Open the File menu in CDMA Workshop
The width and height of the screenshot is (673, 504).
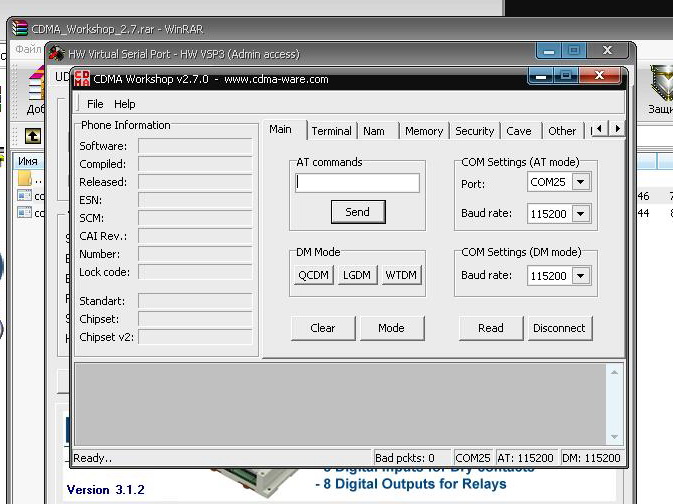(95, 104)
